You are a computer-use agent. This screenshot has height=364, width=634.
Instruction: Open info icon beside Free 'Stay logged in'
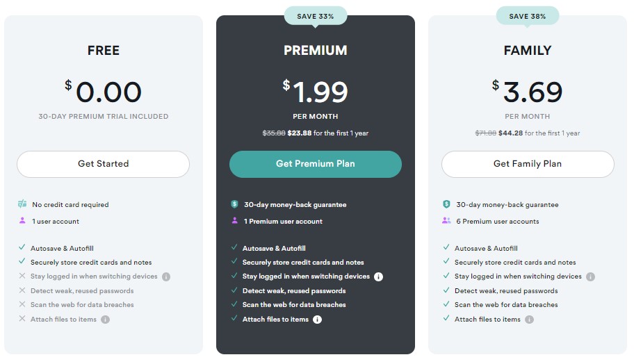point(166,276)
